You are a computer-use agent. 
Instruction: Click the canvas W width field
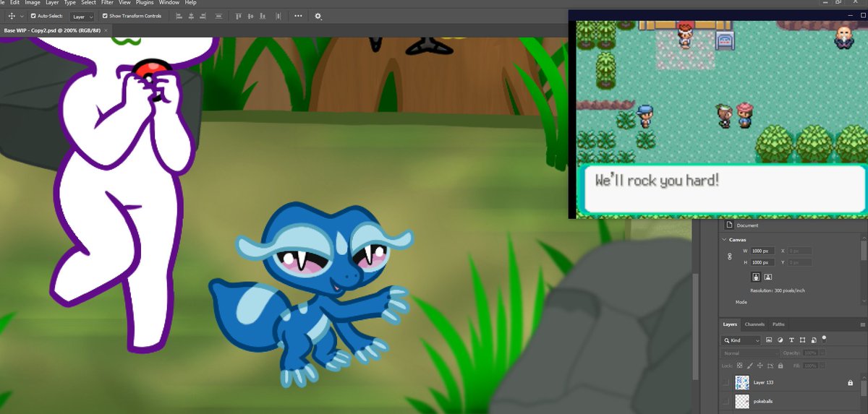pyautogui.click(x=762, y=251)
